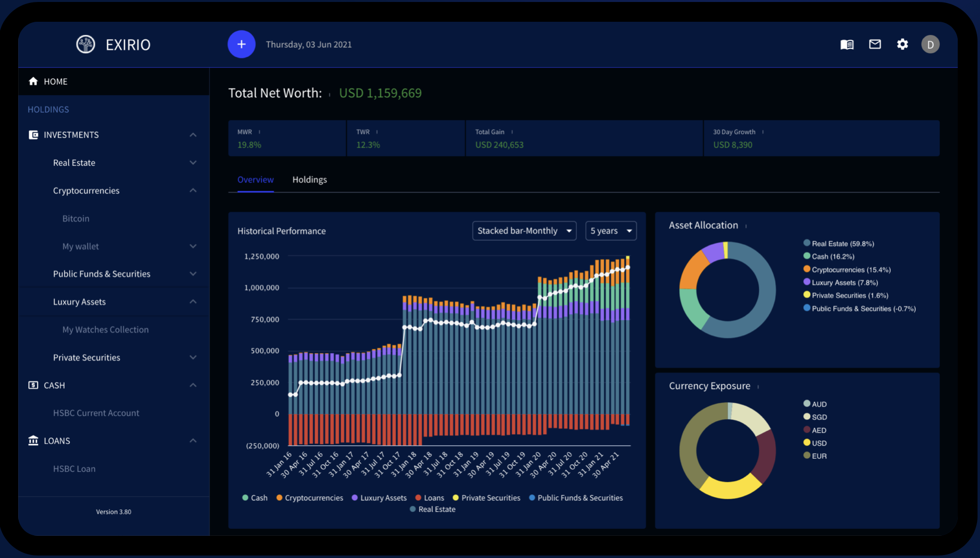
Task: Click Public Funds & Securities (-0.7%) legend
Action: (x=860, y=308)
